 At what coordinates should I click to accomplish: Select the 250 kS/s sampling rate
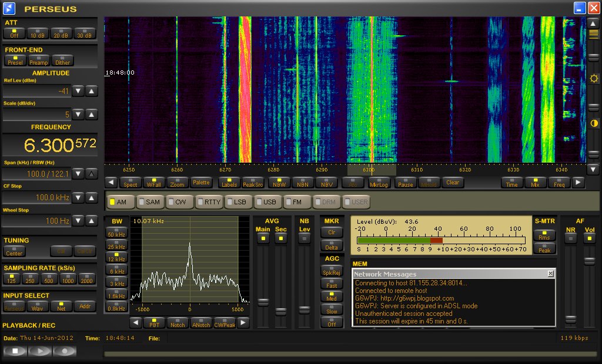click(x=32, y=278)
